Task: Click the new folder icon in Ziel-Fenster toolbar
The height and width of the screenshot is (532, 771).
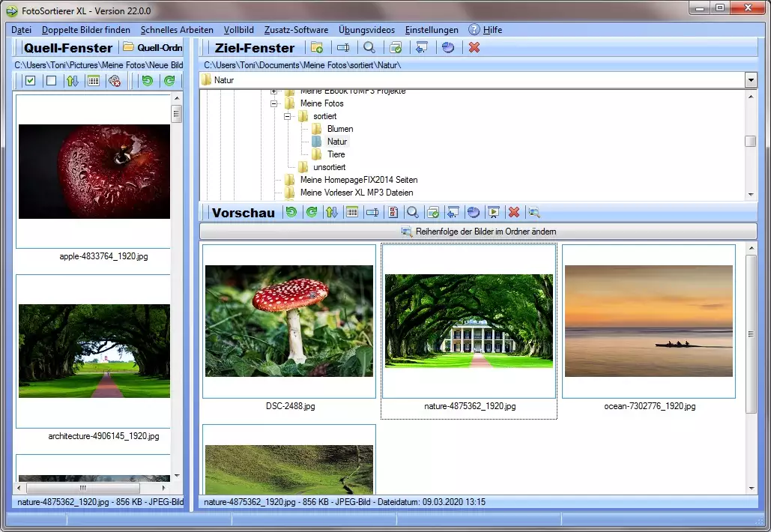Action: tap(317, 48)
